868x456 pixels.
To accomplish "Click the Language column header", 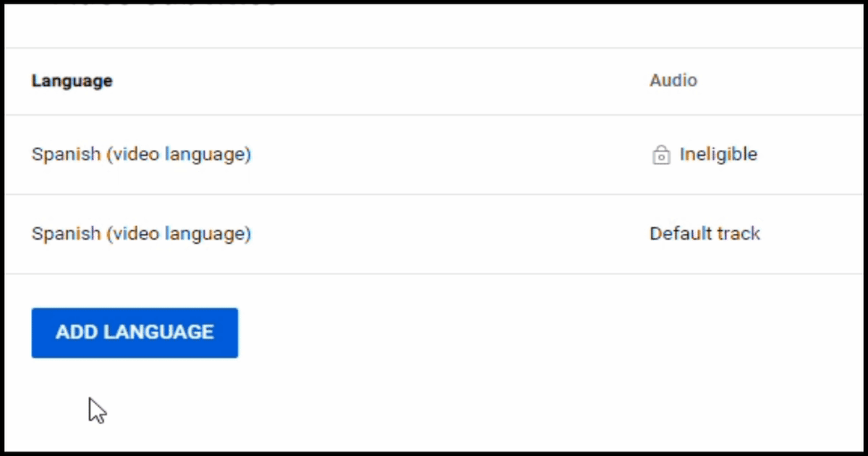I will tap(72, 80).
